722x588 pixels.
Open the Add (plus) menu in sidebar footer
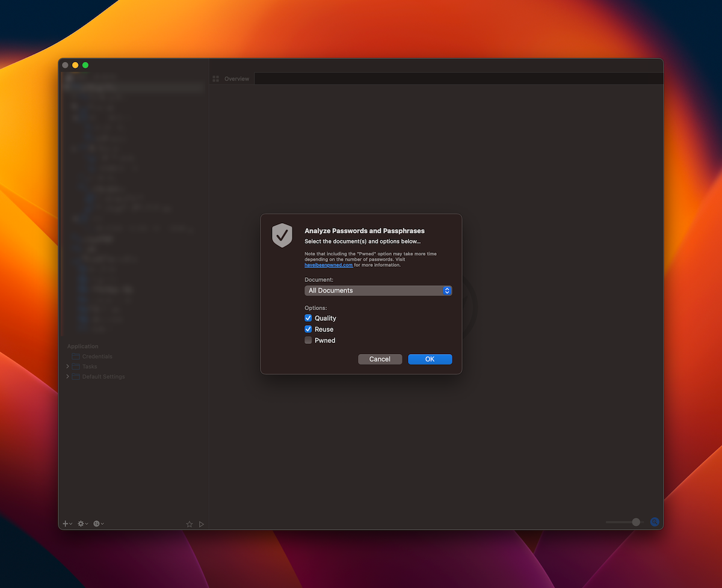(x=67, y=524)
